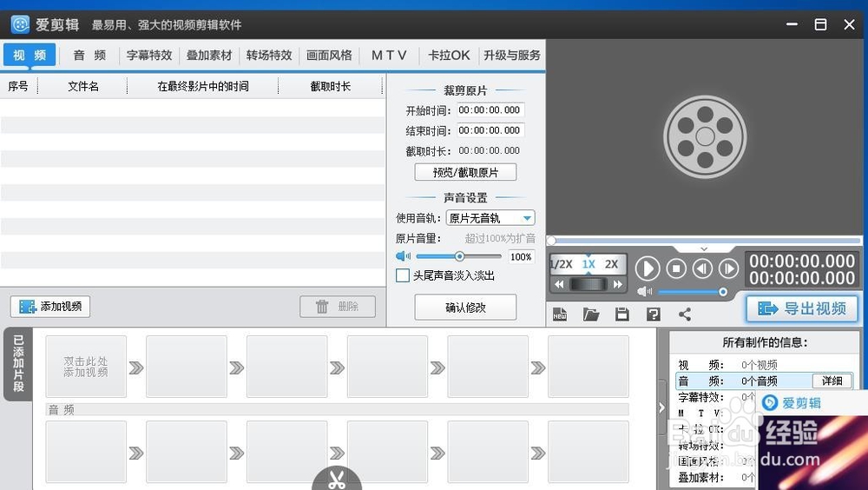The height and width of the screenshot is (490, 868).
Task: Mute the preview speaker icon
Action: 644,292
